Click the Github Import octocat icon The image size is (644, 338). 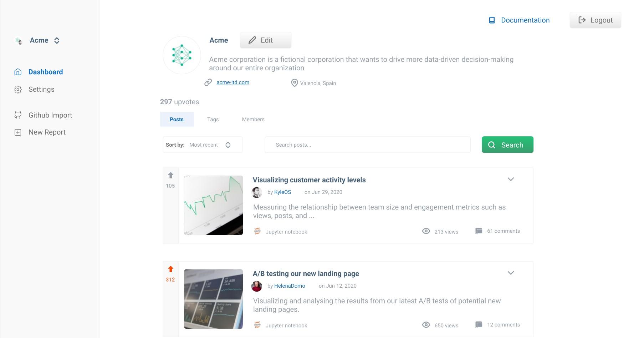18,115
